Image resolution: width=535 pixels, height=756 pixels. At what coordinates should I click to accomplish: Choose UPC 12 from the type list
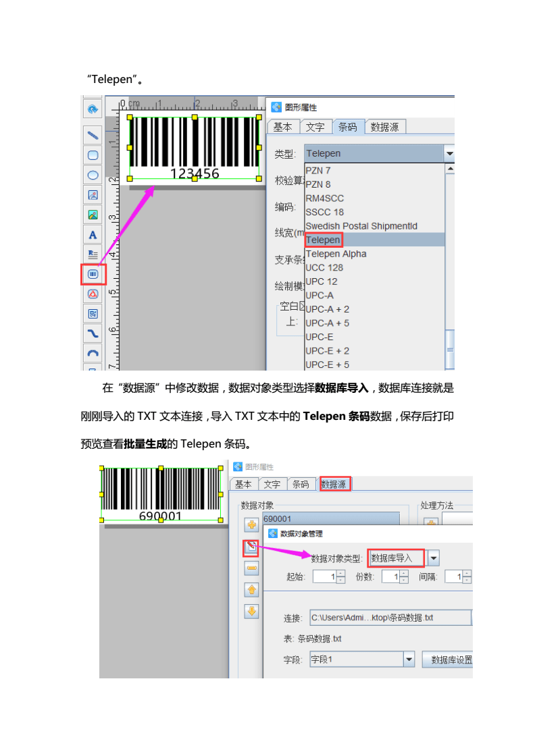click(374, 281)
